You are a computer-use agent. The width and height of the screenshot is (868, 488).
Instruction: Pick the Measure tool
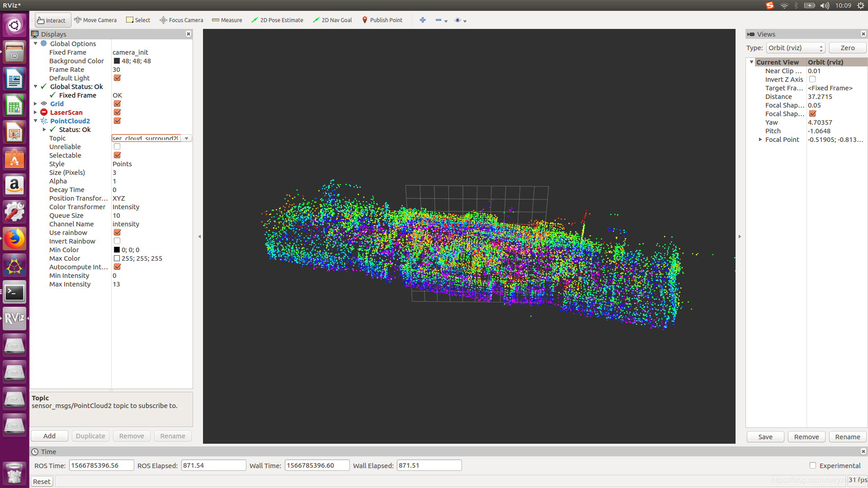(x=227, y=20)
